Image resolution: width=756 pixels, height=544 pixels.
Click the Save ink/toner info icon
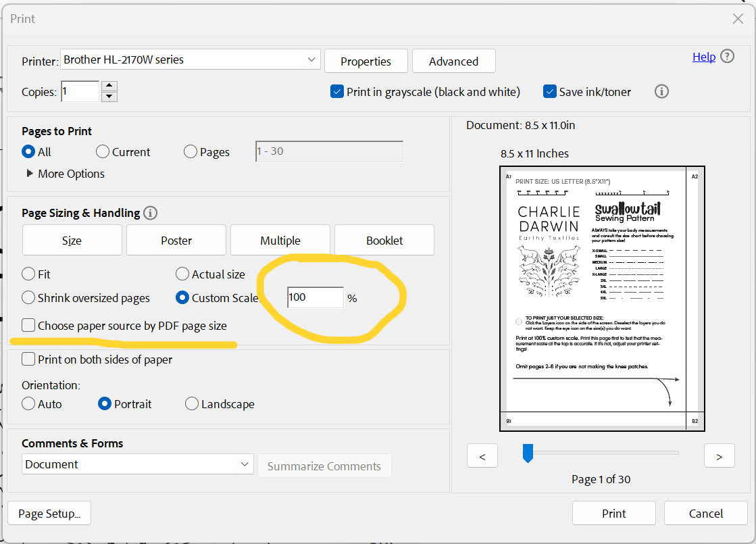[x=661, y=92]
